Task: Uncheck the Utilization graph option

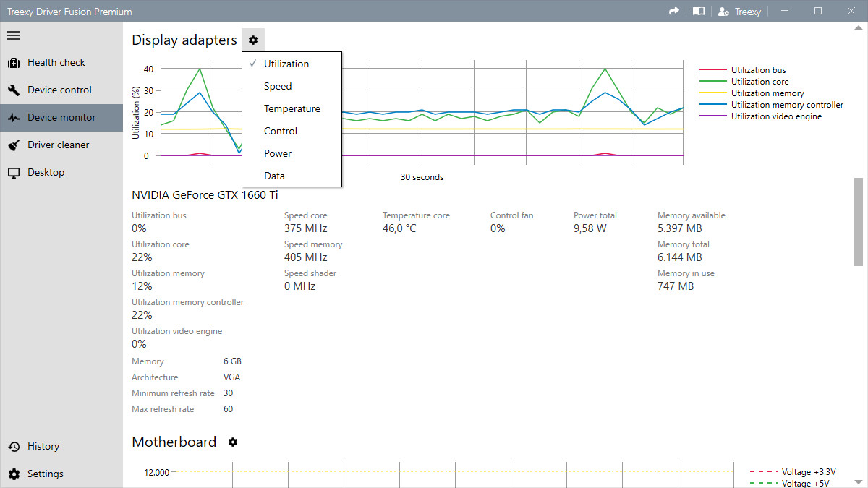Action: pos(285,64)
